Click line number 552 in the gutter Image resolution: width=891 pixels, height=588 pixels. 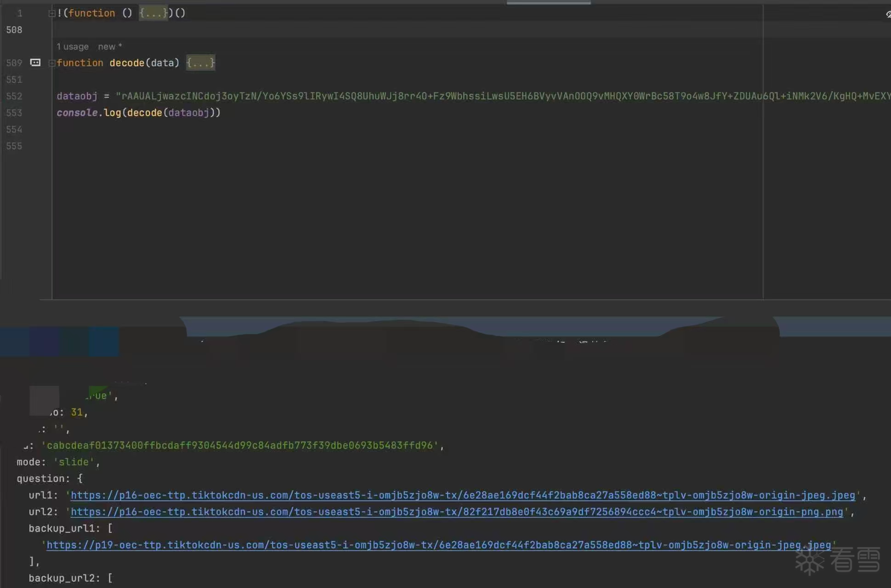(14, 96)
